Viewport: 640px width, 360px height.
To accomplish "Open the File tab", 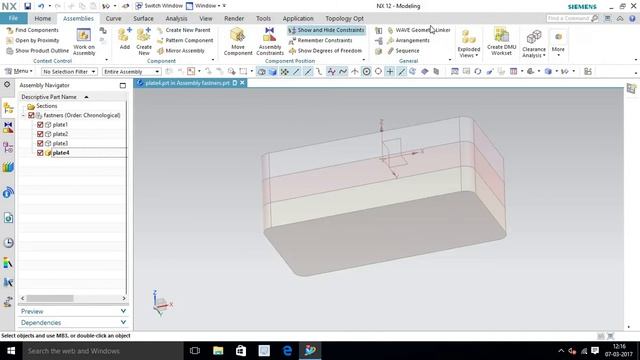I will tap(13, 18).
